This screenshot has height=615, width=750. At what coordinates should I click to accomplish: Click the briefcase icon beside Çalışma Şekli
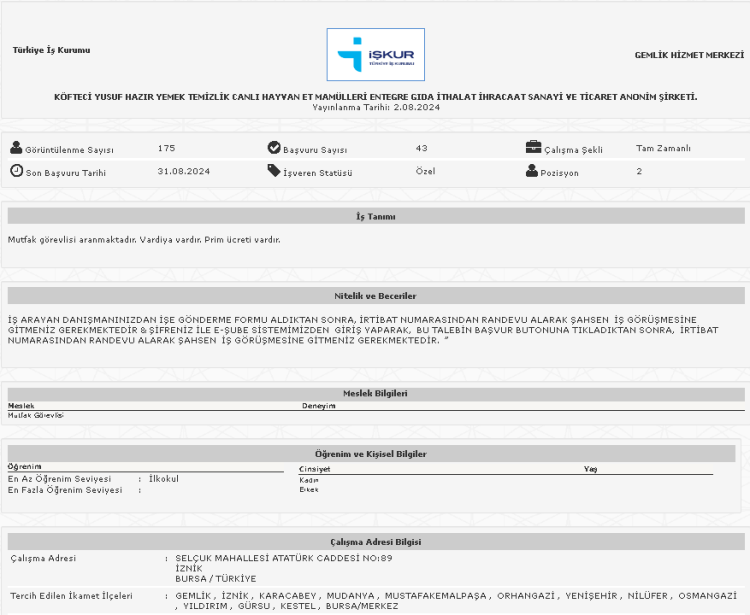(x=533, y=148)
